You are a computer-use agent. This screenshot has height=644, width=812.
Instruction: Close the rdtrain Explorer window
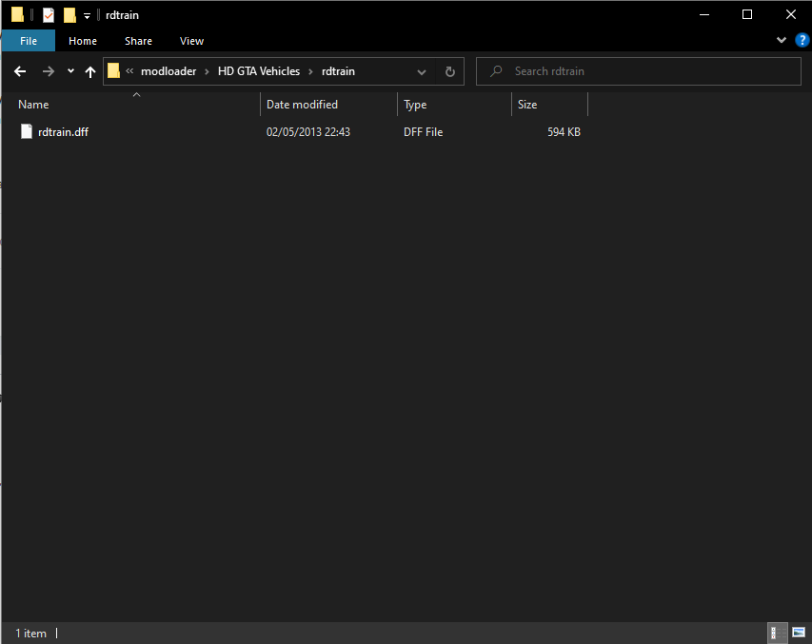point(791,15)
